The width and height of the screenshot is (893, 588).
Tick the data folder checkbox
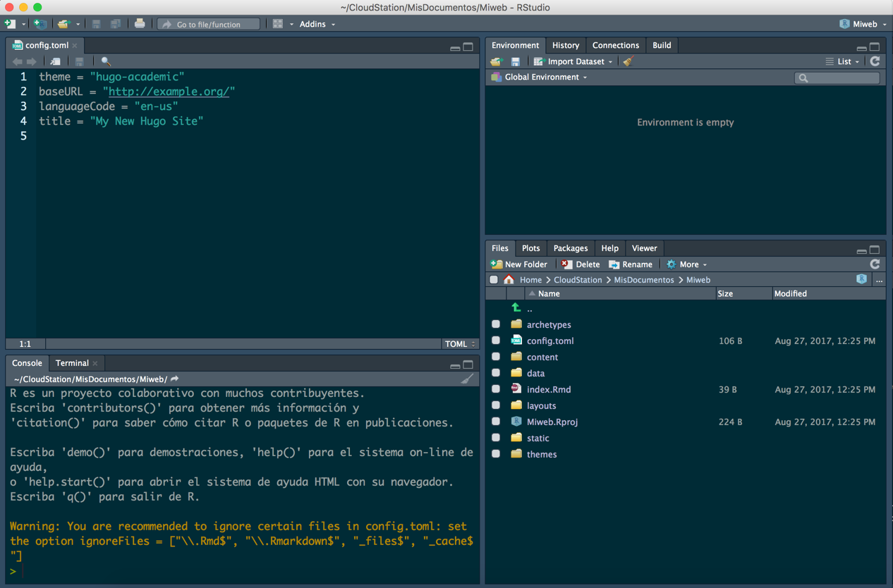coord(496,373)
